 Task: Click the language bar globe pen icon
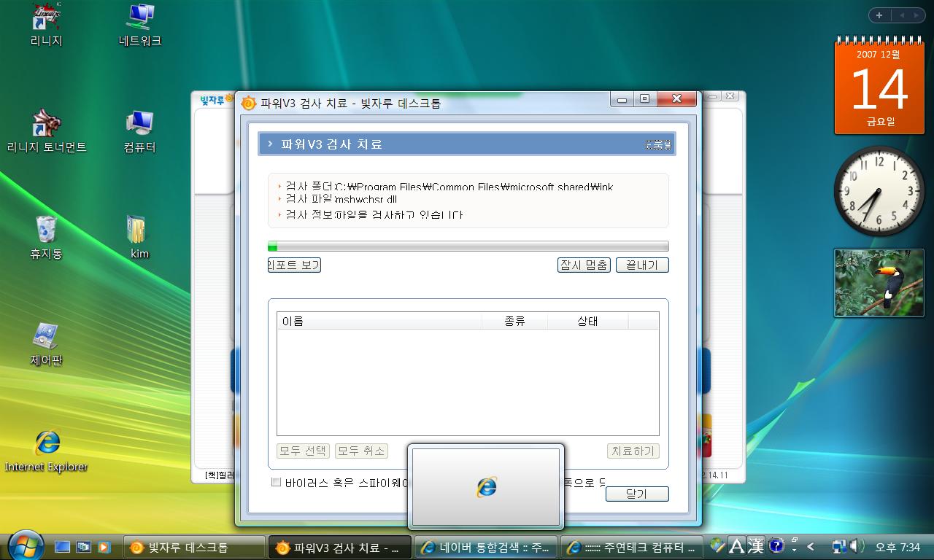(718, 545)
